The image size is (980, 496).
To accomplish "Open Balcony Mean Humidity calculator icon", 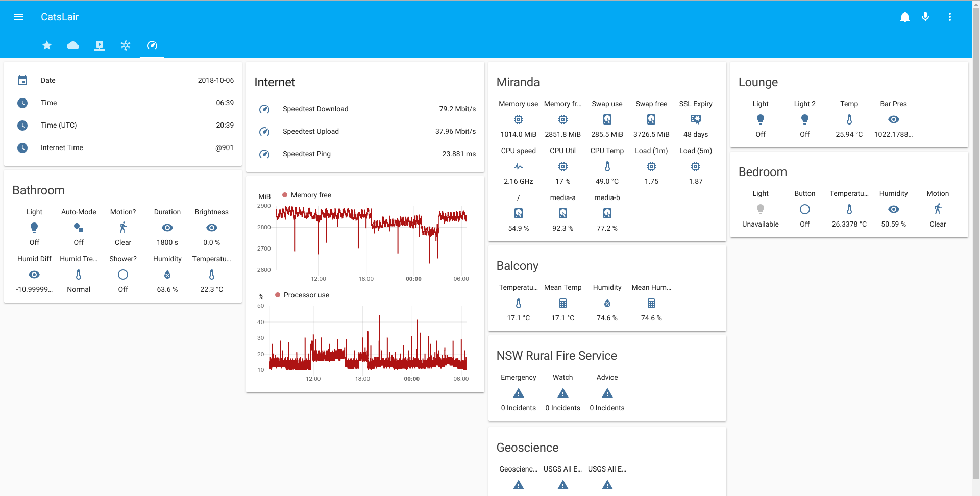I will (x=651, y=303).
